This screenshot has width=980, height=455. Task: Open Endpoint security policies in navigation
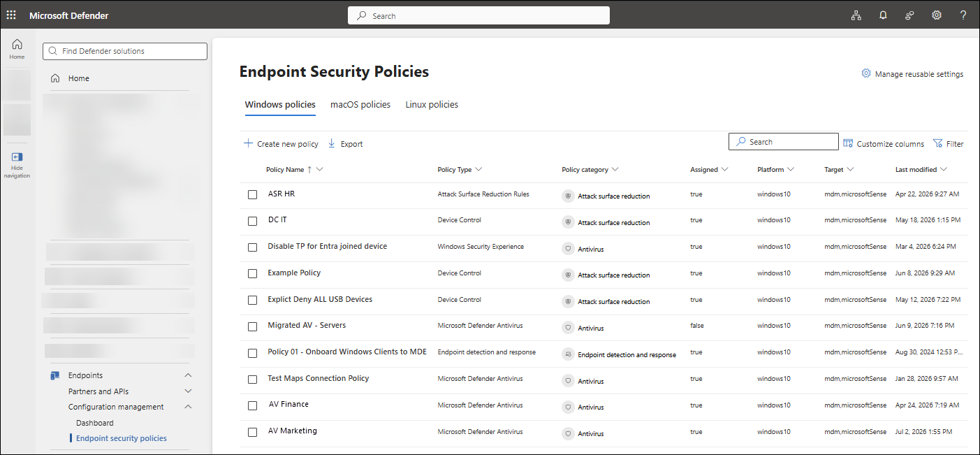point(122,438)
